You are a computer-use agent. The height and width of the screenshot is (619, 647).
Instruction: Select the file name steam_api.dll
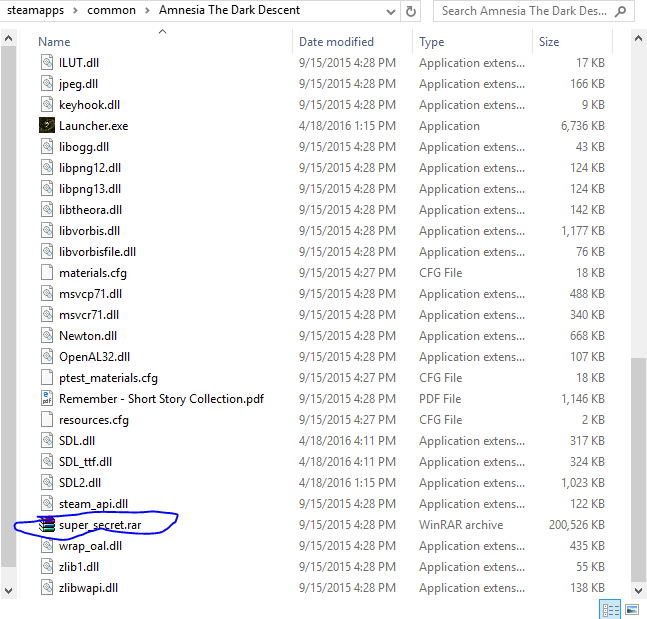(x=93, y=504)
